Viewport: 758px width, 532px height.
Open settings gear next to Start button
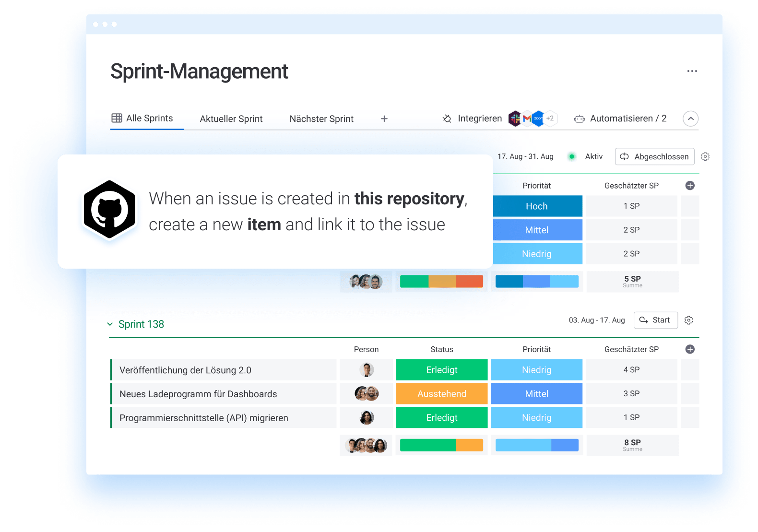point(689,320)
